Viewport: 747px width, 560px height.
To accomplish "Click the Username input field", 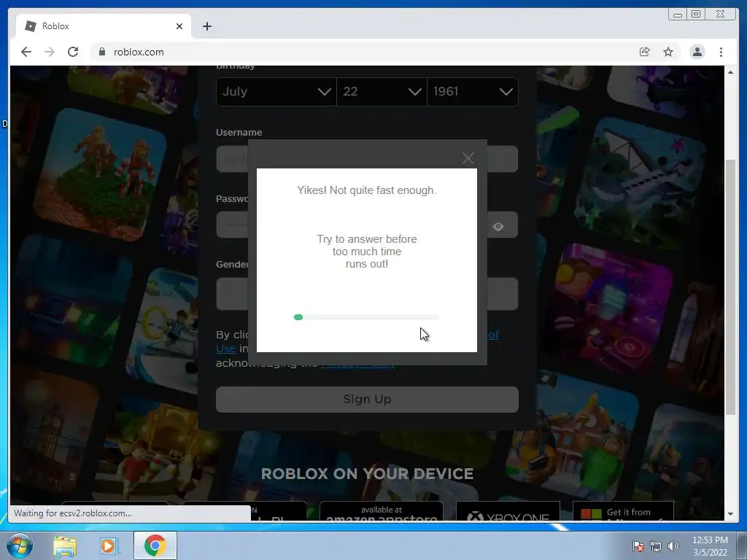I will click(367, 158).
